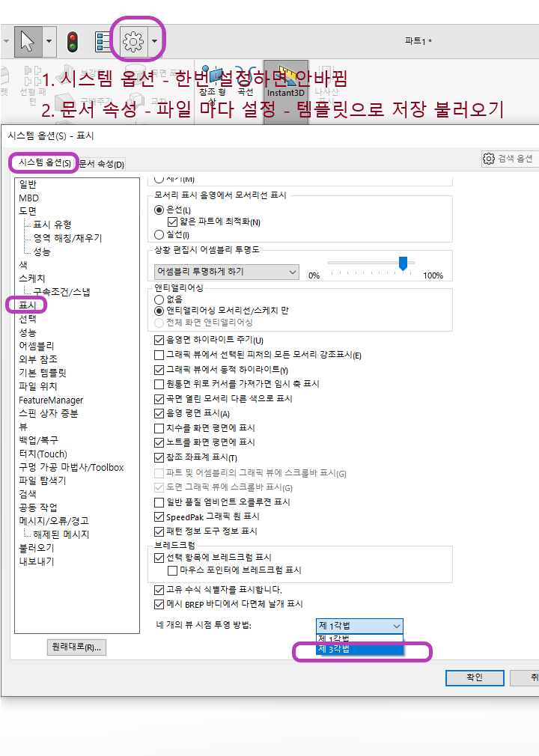Toggle 고유 수식 식별자를 표시합니다 checkbox

pos(159,590)
